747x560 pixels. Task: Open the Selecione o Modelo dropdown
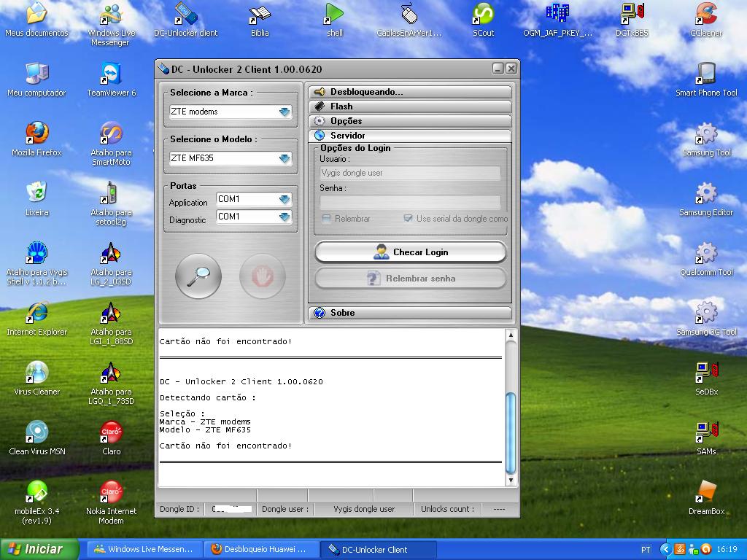(285, 158)
